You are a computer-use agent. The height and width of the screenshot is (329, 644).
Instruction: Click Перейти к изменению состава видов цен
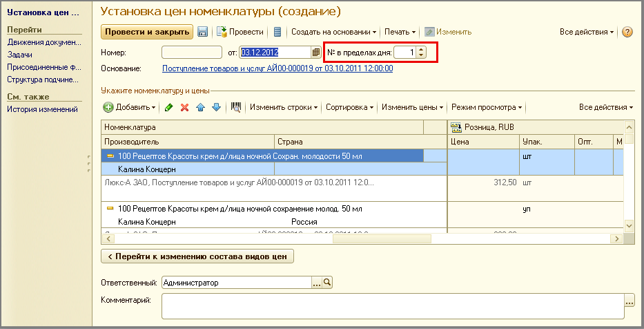coord(197,256)
